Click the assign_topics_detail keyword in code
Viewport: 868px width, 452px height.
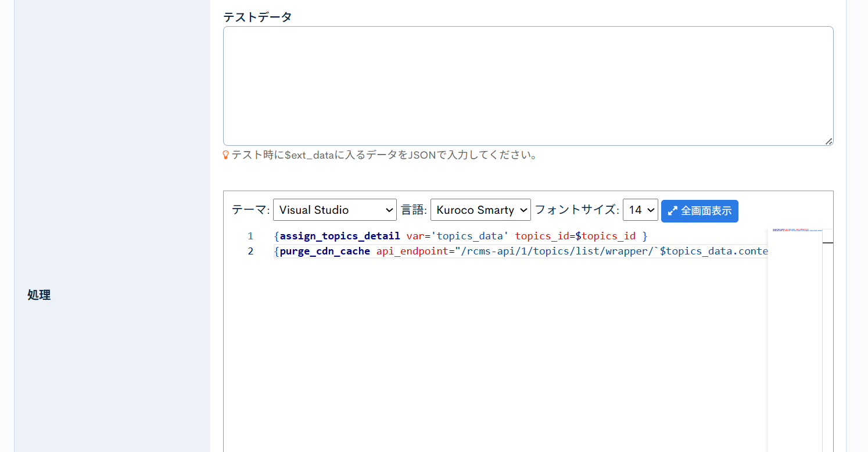(x=340, y=236)
